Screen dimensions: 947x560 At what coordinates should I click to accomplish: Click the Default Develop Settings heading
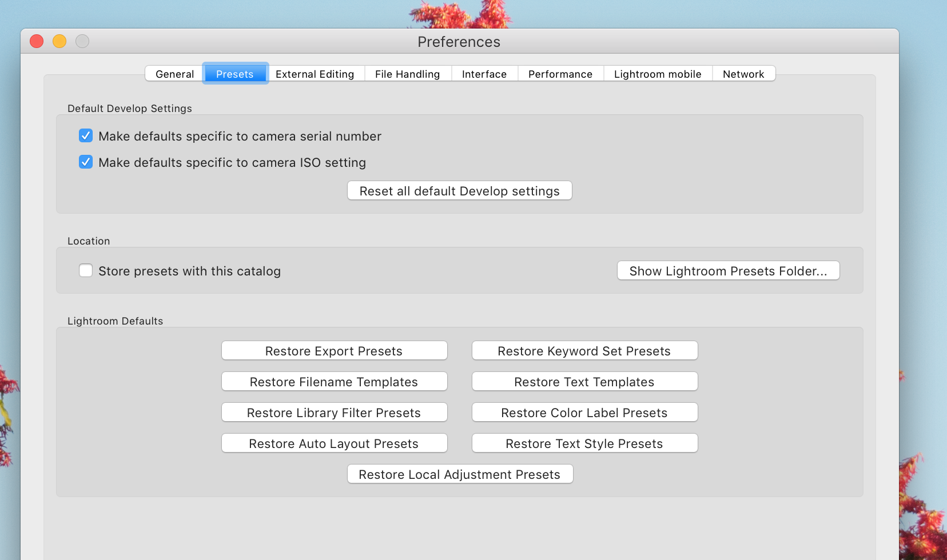(x=130, y=109)
